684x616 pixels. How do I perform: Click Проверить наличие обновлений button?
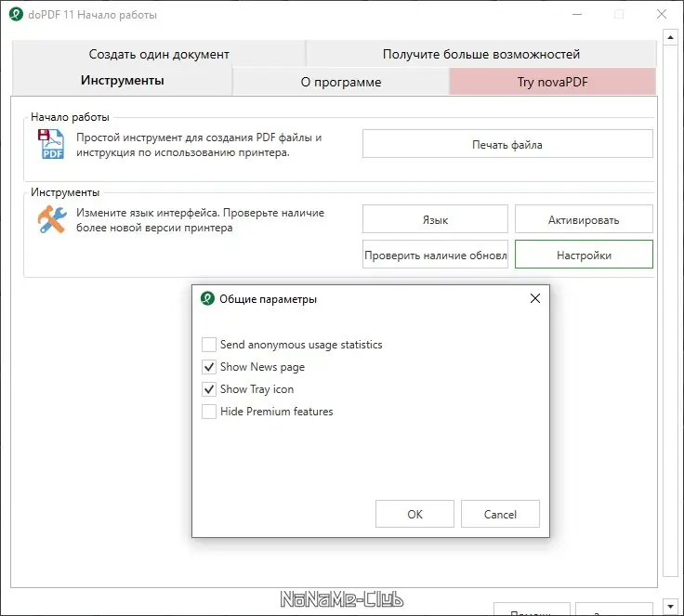(x=435, y=255)
